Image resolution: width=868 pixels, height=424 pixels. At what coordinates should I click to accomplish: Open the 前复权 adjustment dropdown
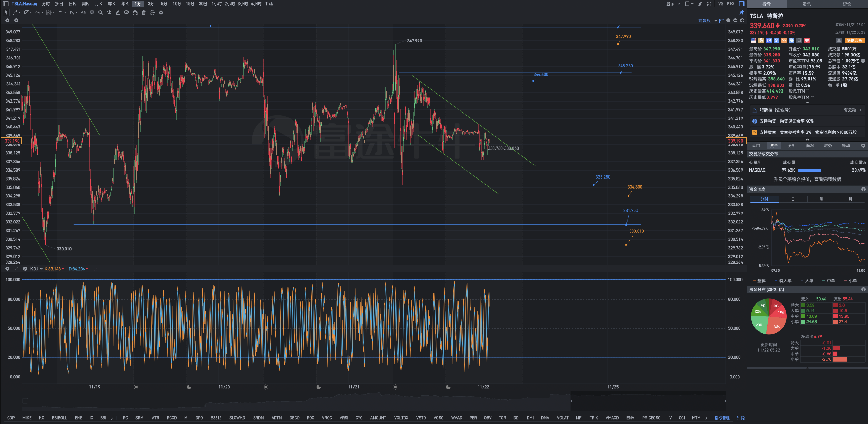(707, 21)
